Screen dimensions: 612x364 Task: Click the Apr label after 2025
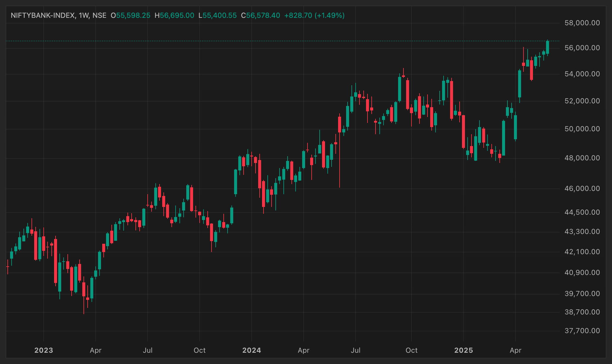coord(515,350)
